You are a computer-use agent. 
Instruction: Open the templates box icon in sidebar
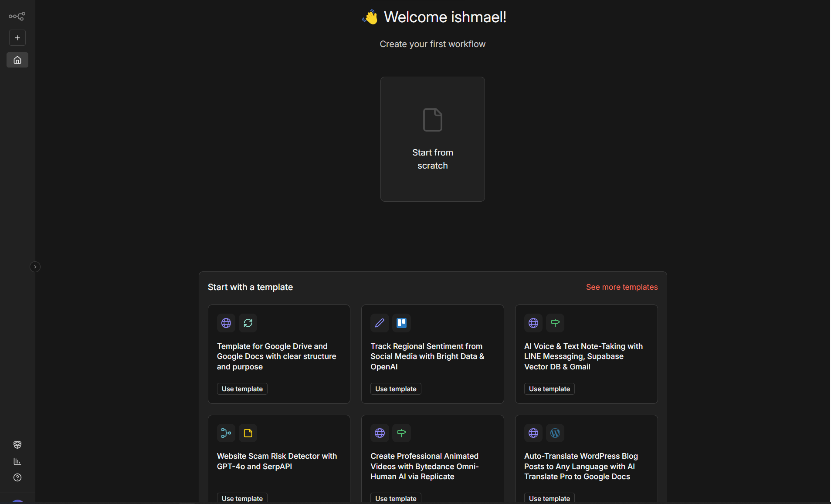point(17,444)
